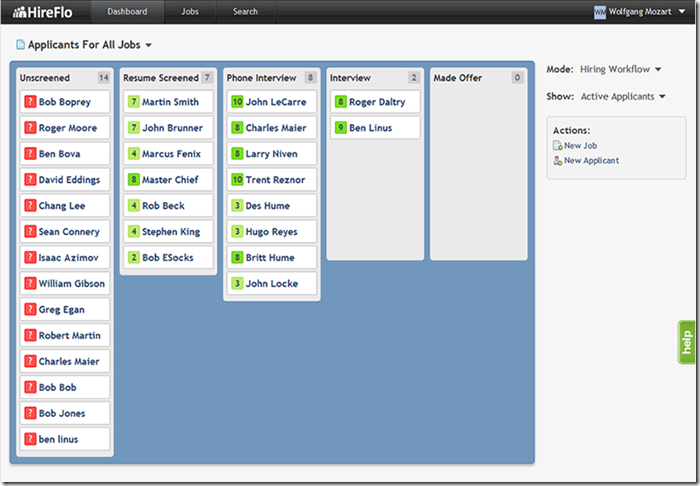Click the Interview count badge 2
700x486 pixels.
(x=414, y=78)
